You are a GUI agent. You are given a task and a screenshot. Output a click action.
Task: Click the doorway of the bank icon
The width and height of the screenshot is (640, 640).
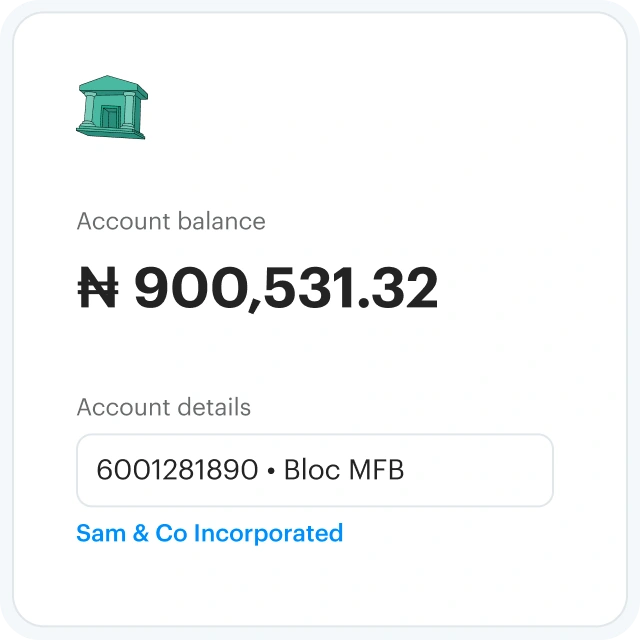click(109, 118)
